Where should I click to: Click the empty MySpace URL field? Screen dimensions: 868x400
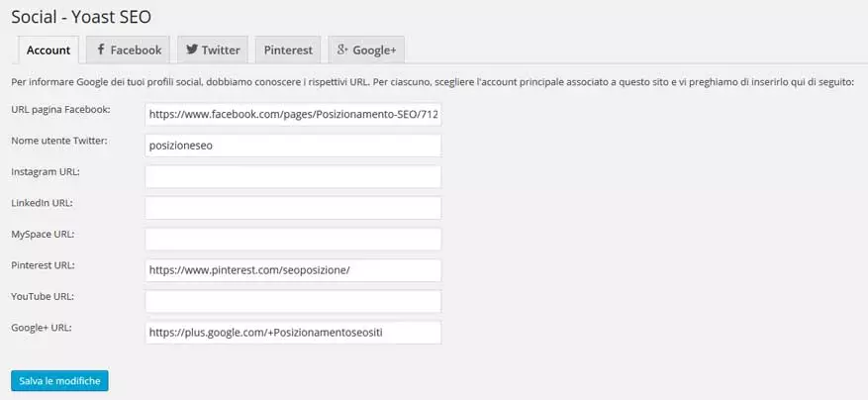[293, 239]
